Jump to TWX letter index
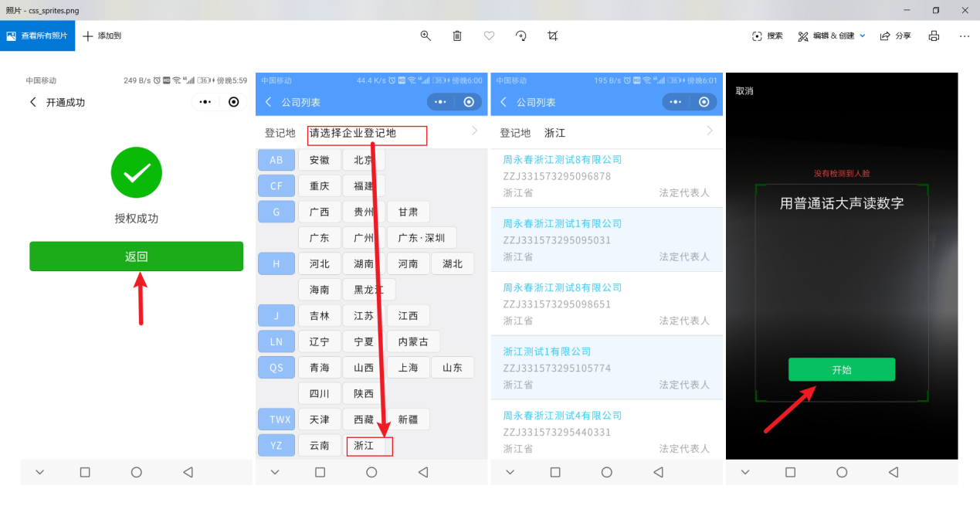Viewport: 980px width, 506px height. 276,419
